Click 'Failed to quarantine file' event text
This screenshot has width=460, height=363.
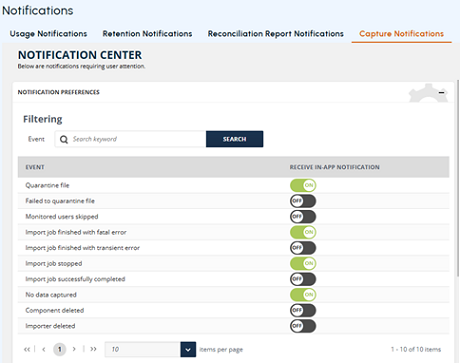[60, 201]
